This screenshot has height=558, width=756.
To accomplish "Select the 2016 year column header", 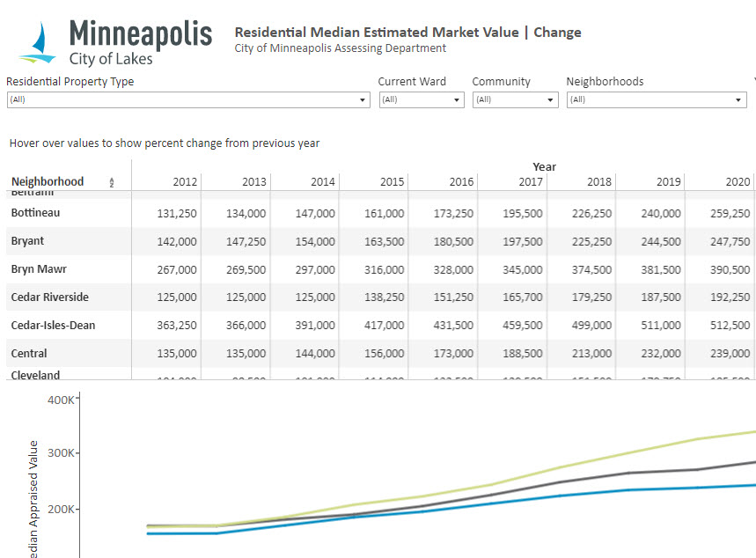I will coord(461,182).
